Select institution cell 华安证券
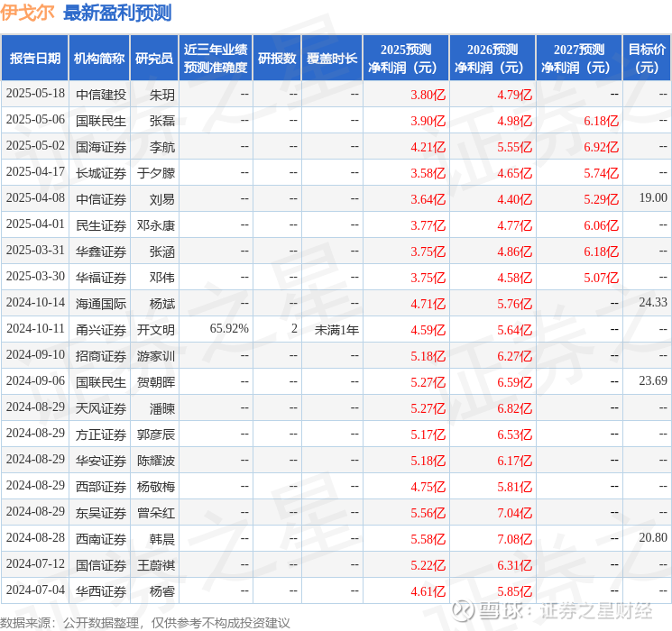Image resolution: width=672 pixels, height=631 pixels. (x=101, y=461)
